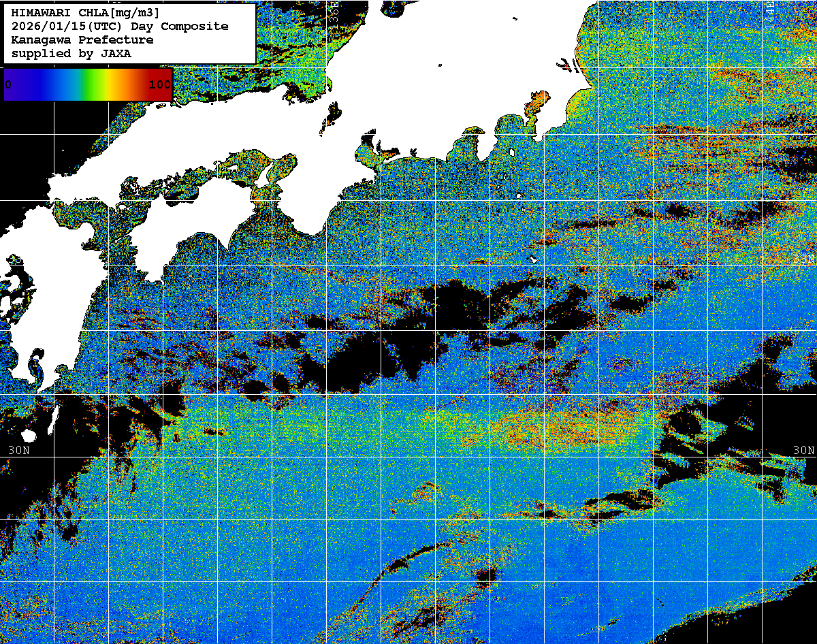Click Lake Biwa inside Honshu
The image size is (817, 644).
(332, 119)
